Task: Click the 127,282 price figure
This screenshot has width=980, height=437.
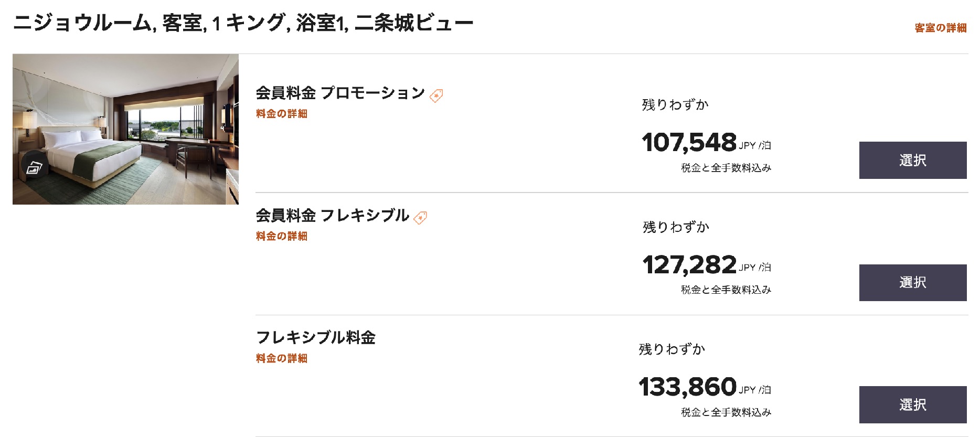Action: [x=689, y=265]
